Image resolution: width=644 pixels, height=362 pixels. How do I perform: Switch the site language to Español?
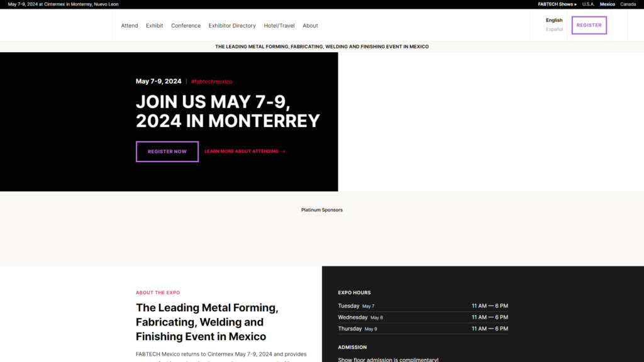click(555, 29)
